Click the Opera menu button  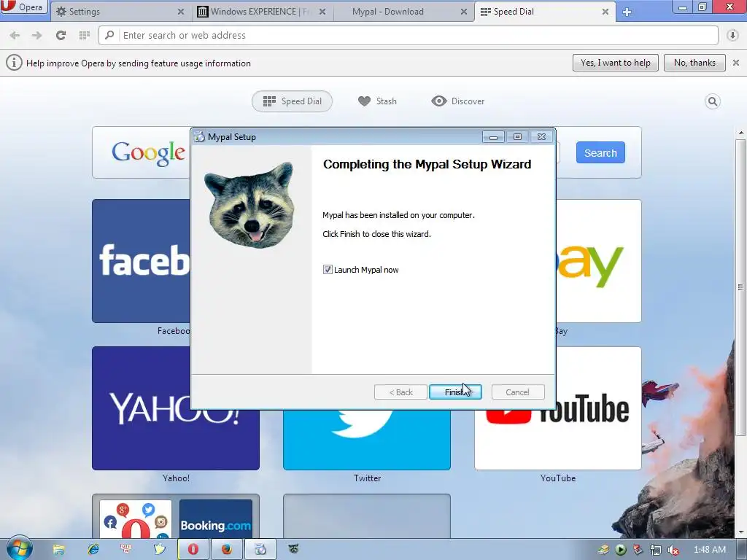point(24,8)
